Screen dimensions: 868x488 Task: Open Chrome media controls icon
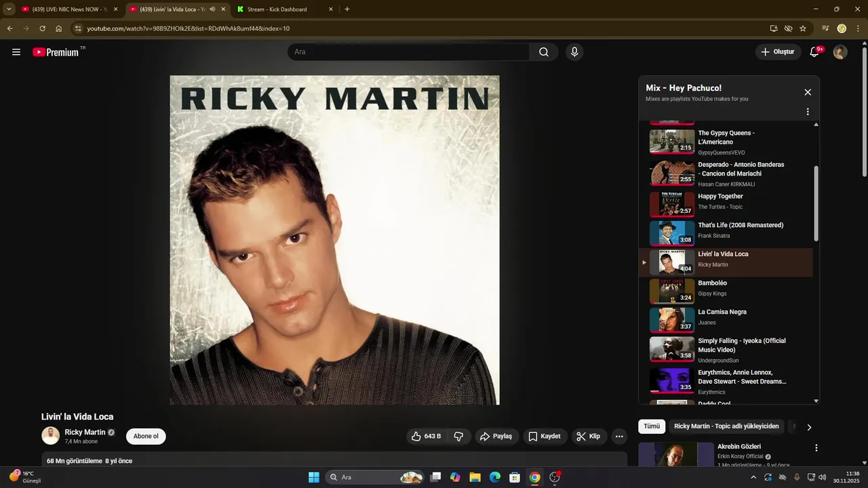[x=825, y=28]
